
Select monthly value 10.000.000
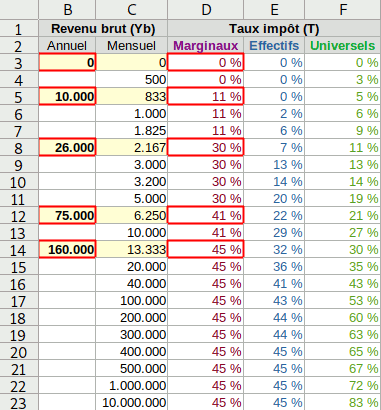[132, 402]
